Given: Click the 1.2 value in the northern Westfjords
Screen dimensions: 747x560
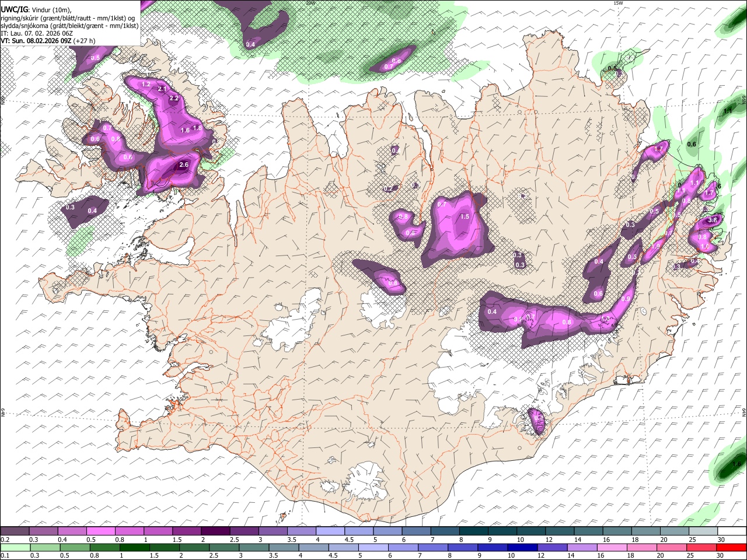Looking at the screenshot, I should tap(146, 85).
